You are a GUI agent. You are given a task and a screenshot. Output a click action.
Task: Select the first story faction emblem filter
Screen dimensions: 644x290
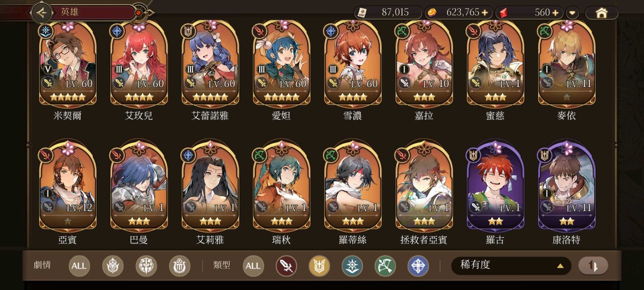tap(113, 266)
